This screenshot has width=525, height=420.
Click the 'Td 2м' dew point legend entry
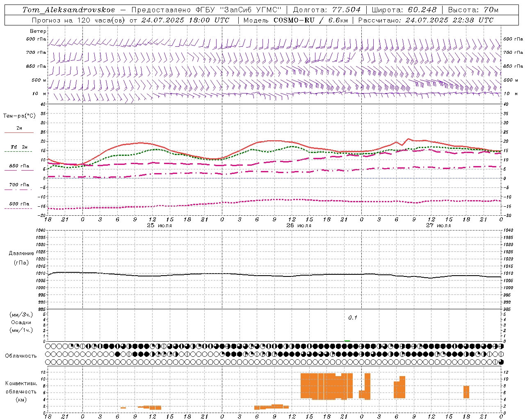tap(19, 147)
